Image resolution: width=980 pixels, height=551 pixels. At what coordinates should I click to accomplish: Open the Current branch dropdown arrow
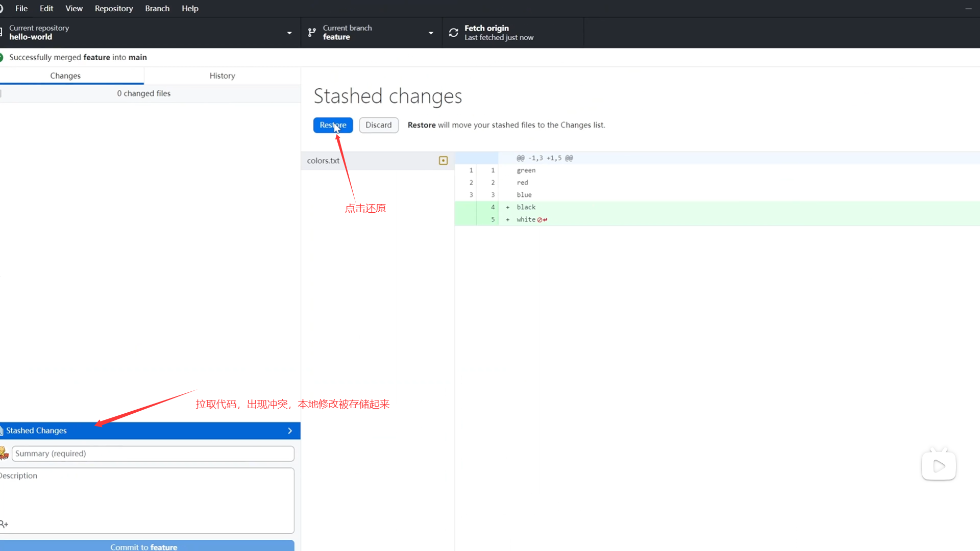(431, 33)
